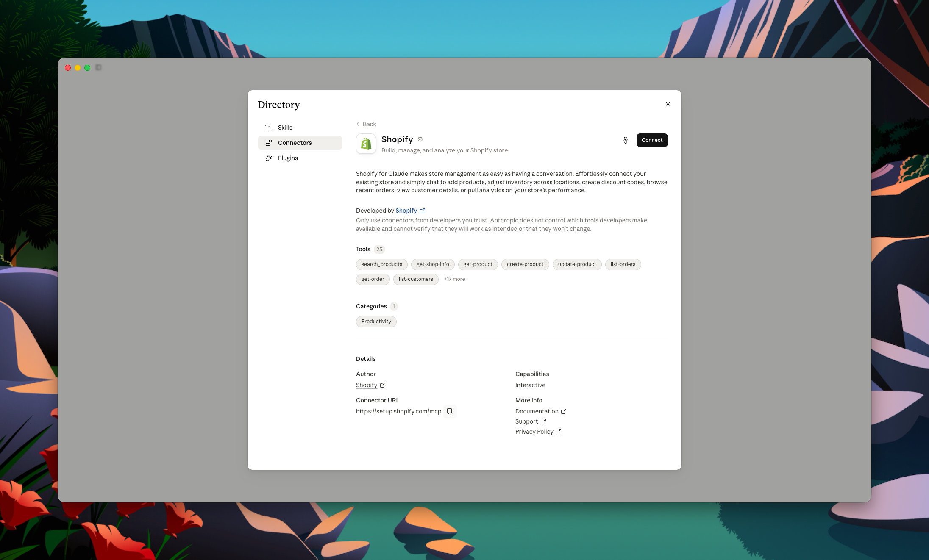Click the Connectors sidebar icon
The image size is (929, 560).
point(269,143)
